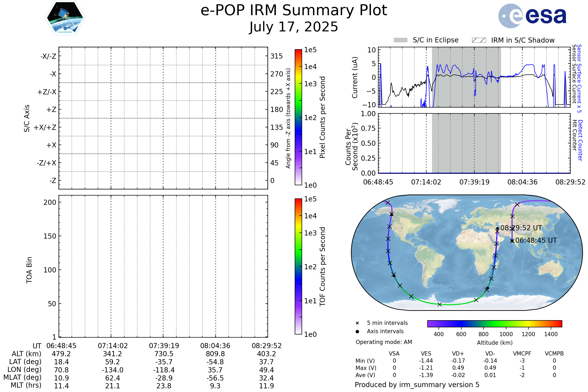588x392 pixels.
Task: Click the S/C in Eclipse gray legend swatch
Action: pos(401,40)
